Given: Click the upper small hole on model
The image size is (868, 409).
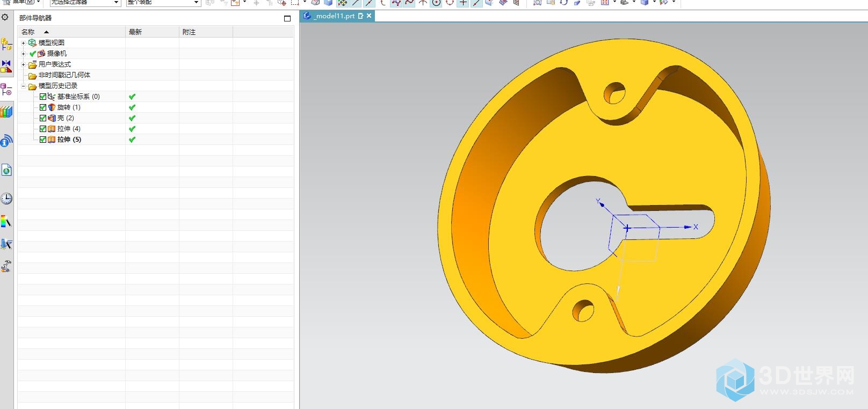Looking at the screenshot, I should [x=614, y=93].
